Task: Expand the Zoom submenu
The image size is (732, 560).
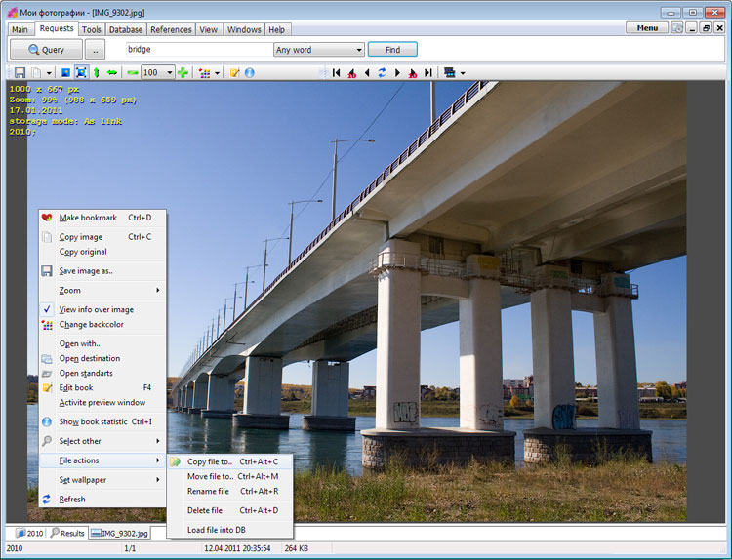Action: pyautogui.click(x=102, y=291)
